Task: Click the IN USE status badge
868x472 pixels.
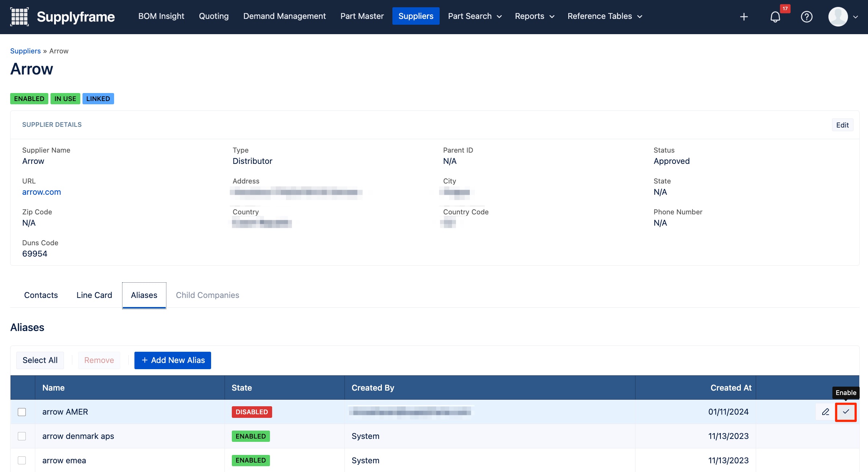Action: [65, 99]
